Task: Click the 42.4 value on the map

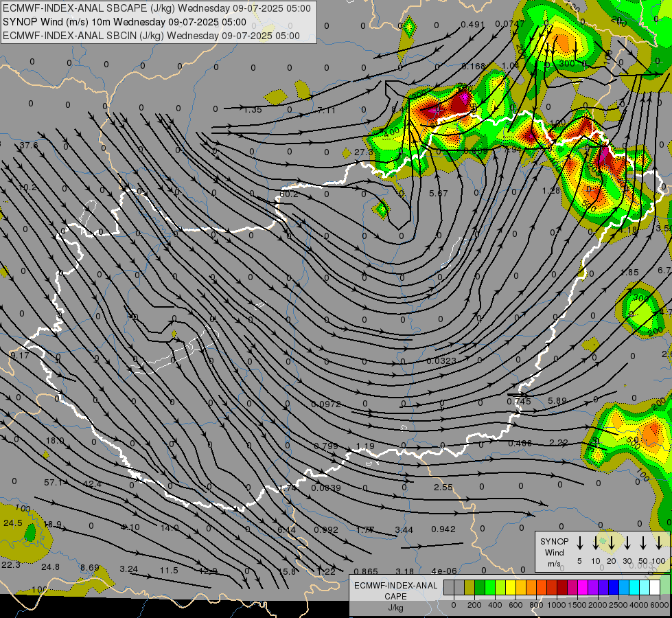Action: click(92, 484)
